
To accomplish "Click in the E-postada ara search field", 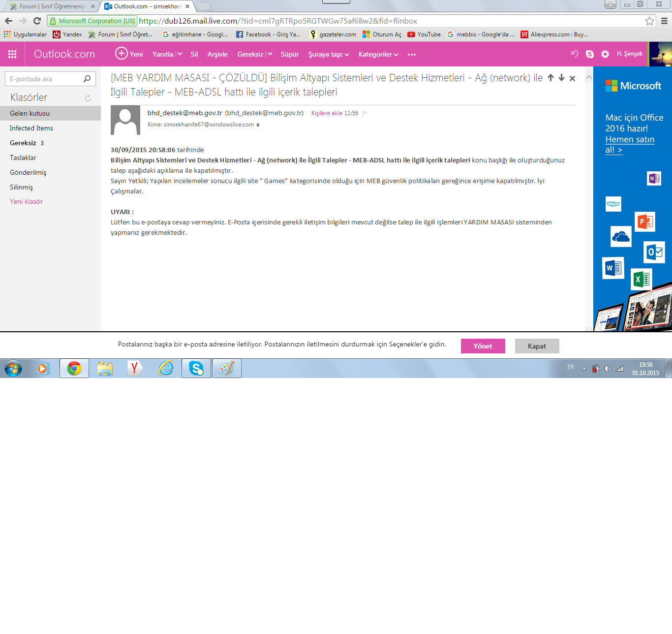I will click(43, 79).
